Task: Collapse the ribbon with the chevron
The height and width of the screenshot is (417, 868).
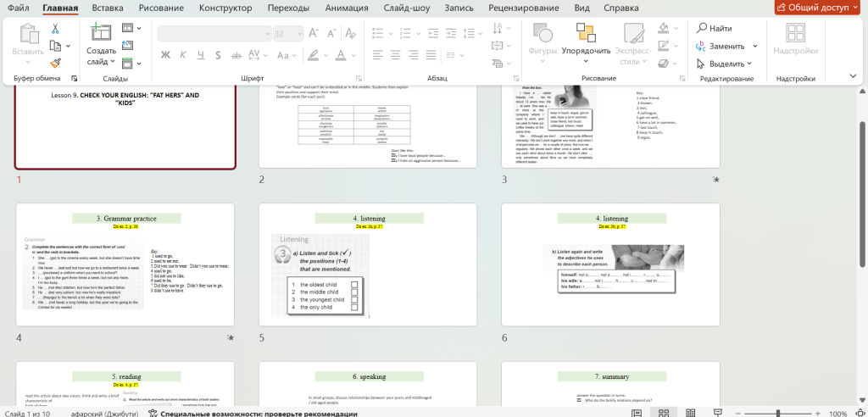Action: click(x=854, y=78)
